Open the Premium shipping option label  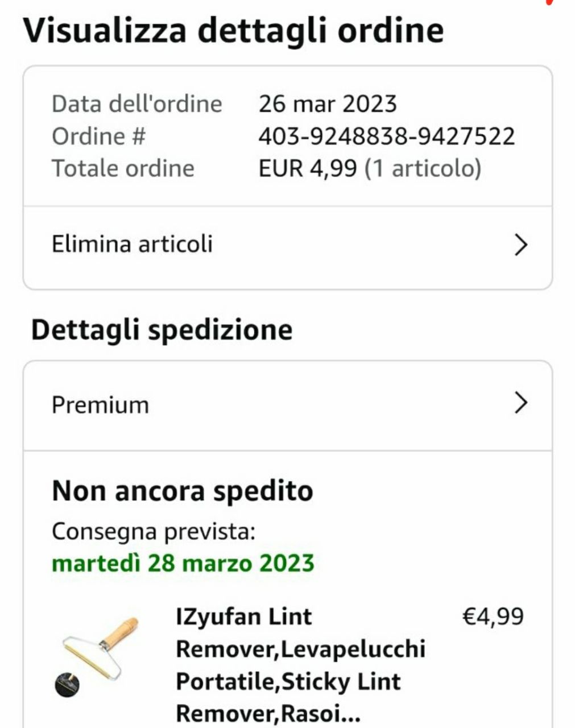[100, 405]
